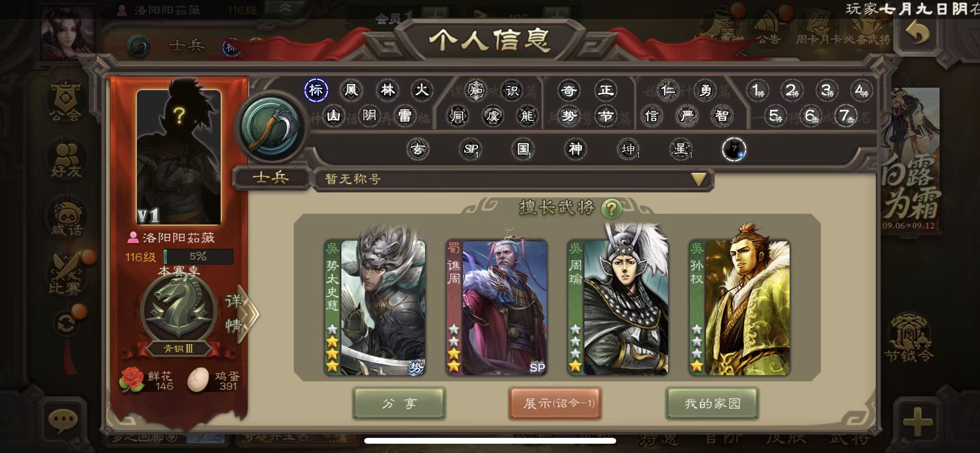This screenshot has height=453, width=980.
Task: Select the 标 pack badge icon
Action: 316,90
